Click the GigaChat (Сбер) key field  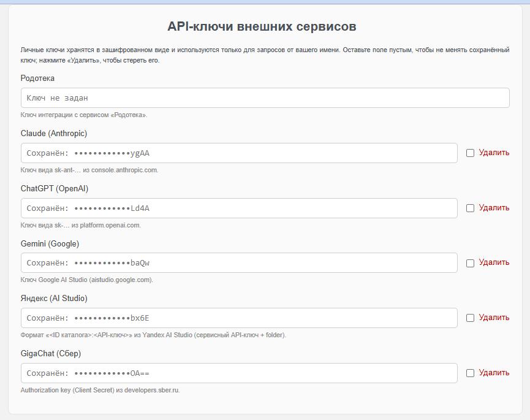pos(239,373)
